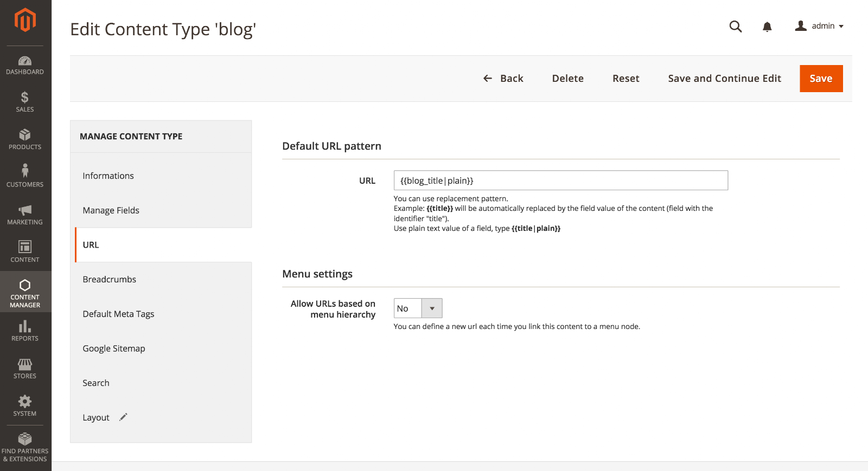Click the search magnifier icon
Screen dimensions: 868x471
click(735, 27)
